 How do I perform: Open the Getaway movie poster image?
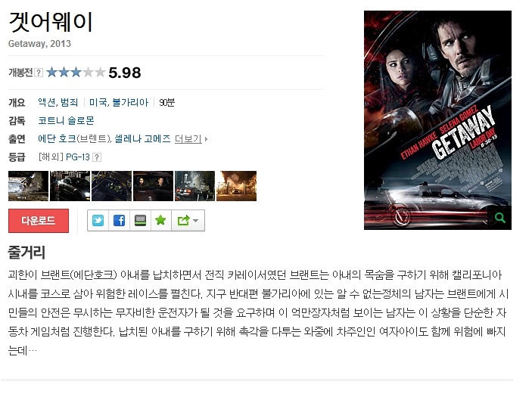[437, 120]
